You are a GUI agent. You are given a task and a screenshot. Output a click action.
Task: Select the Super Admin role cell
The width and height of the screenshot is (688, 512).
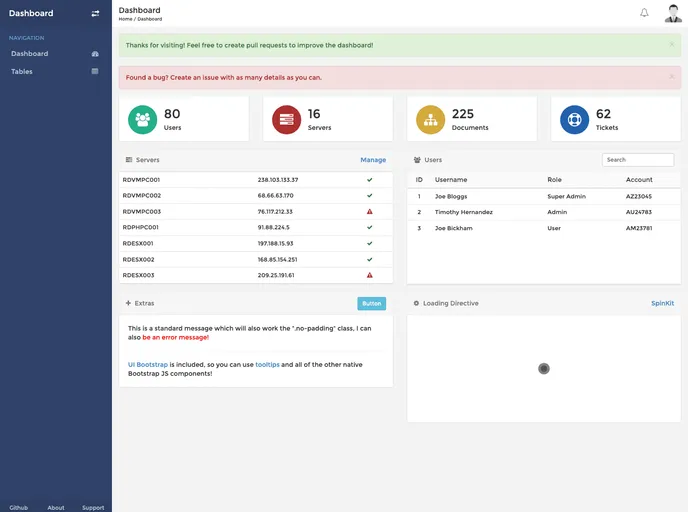coord(566,197)
